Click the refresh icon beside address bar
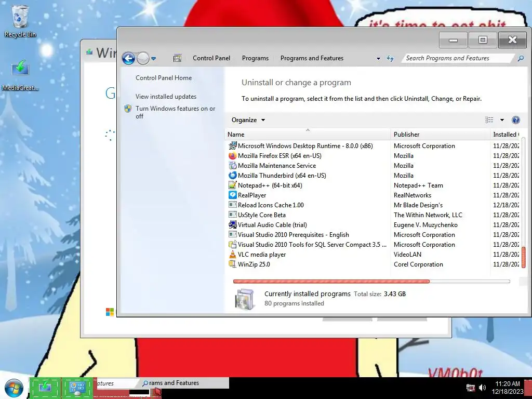This screenshot has width=532, height=399. click(x=390, y=58)
